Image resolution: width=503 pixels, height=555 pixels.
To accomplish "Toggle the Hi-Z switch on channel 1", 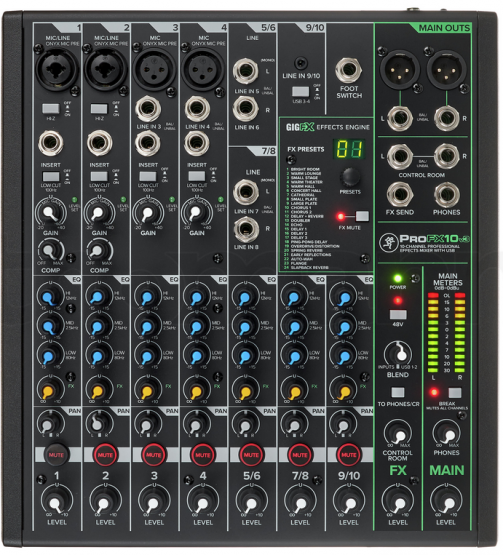I will [x=51, y=108].
